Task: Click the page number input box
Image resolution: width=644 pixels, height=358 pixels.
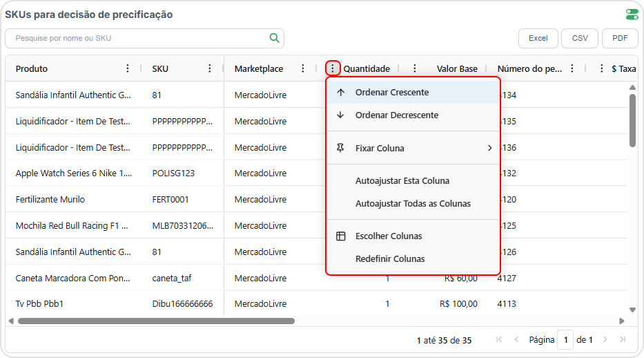Action: (565, 340)
